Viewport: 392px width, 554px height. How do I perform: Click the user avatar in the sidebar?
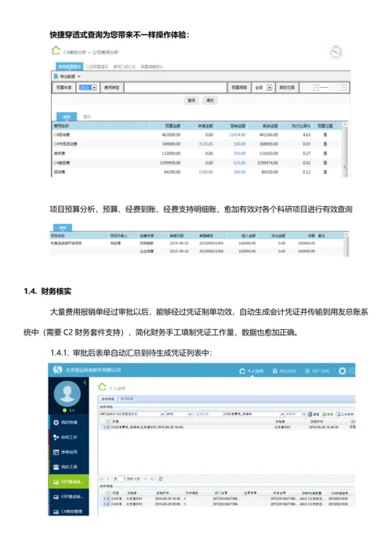[x=67, y=393]
